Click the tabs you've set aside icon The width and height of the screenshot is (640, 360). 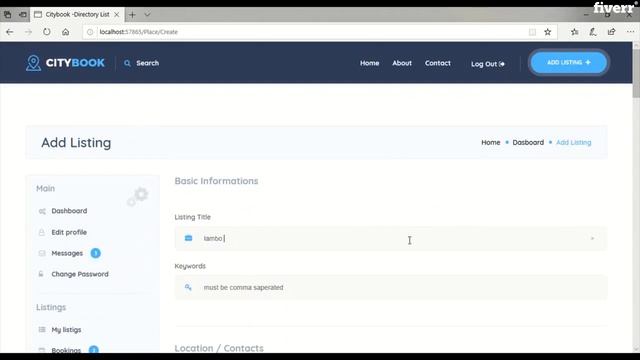[7, 15]
